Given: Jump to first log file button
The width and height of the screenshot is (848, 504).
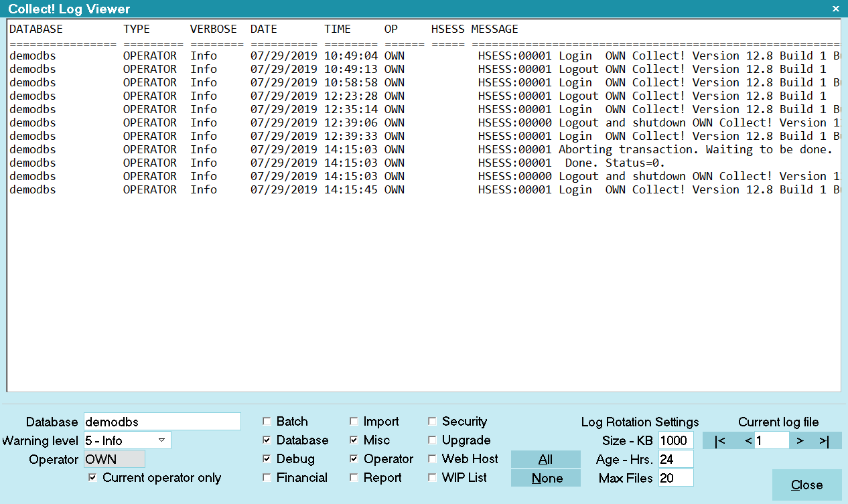Looking at the screenshot, I should 720,440.
